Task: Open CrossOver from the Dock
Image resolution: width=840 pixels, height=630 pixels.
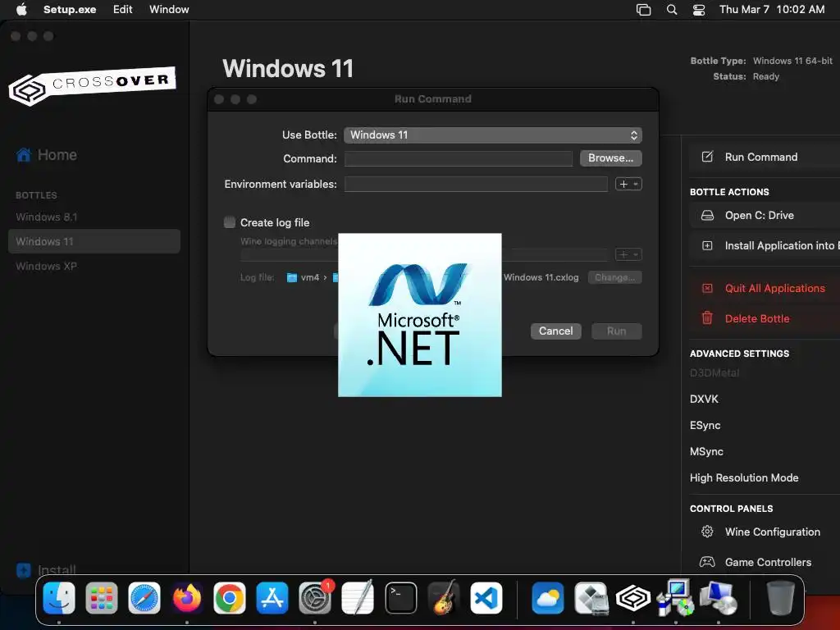Action: pos(633,598)
